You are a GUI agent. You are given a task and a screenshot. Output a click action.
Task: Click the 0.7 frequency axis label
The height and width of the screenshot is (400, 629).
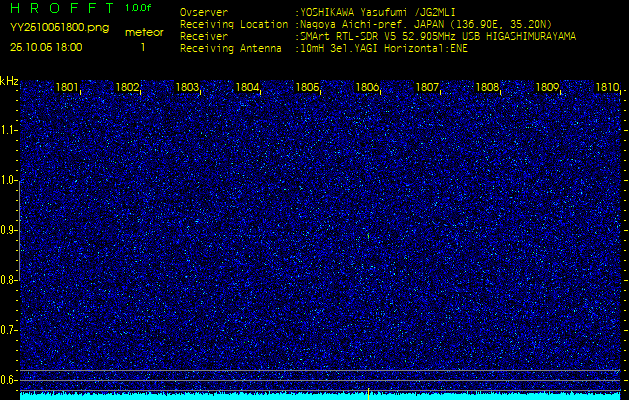9,329
